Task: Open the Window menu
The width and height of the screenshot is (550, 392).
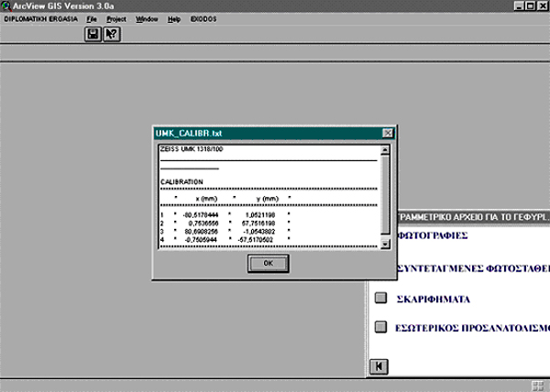Action: [x=147, y=19]
